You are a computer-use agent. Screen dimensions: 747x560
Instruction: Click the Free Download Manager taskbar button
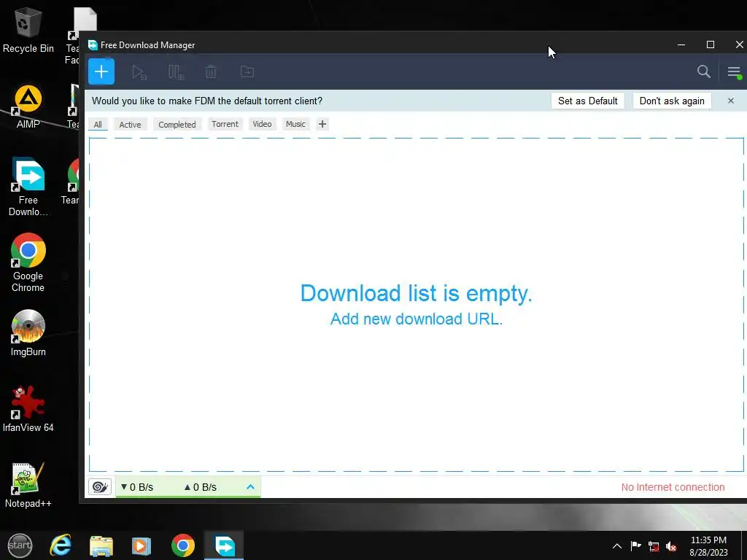coord(224,545)
